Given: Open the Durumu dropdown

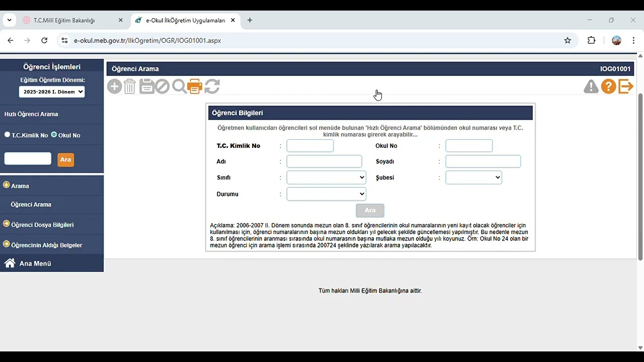Looking at the screenshot, I should click(326, 194).
